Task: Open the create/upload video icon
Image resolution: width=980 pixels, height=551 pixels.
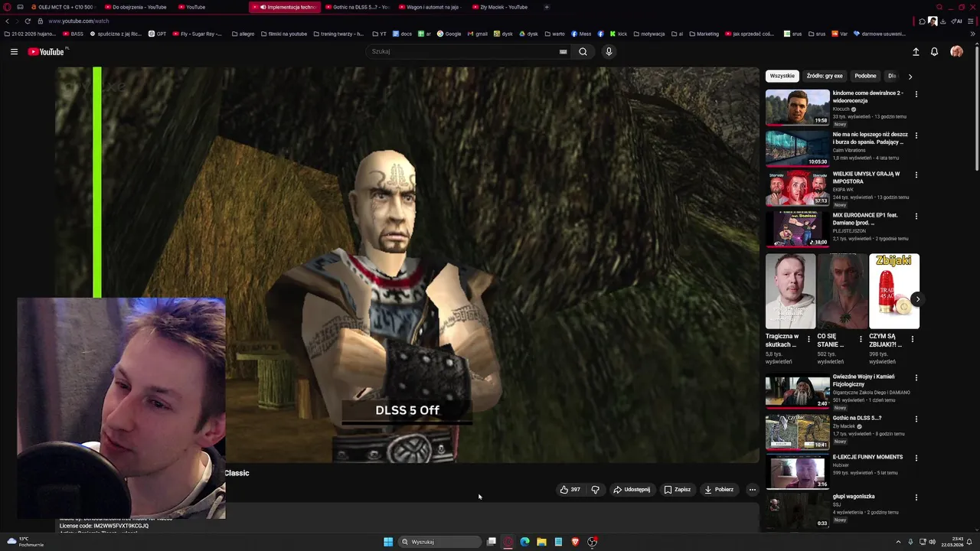Action: point(916,51)
